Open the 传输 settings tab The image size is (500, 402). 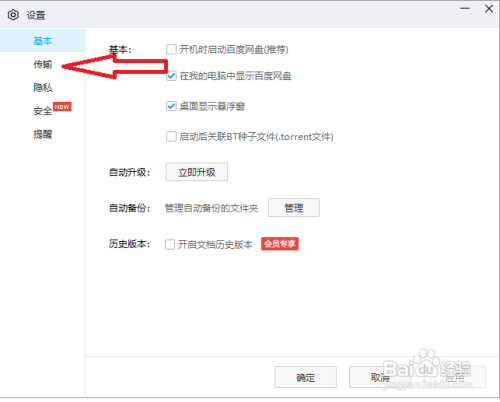coord(43,64)
